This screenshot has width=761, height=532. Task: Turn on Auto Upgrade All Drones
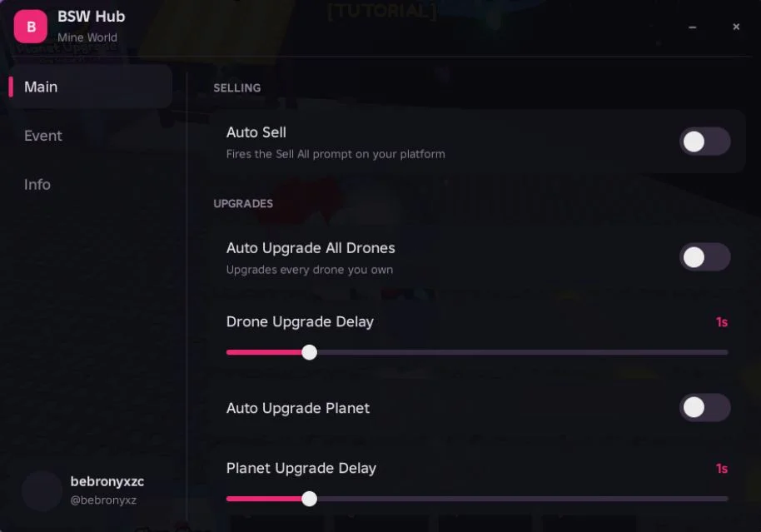[704, 257]
